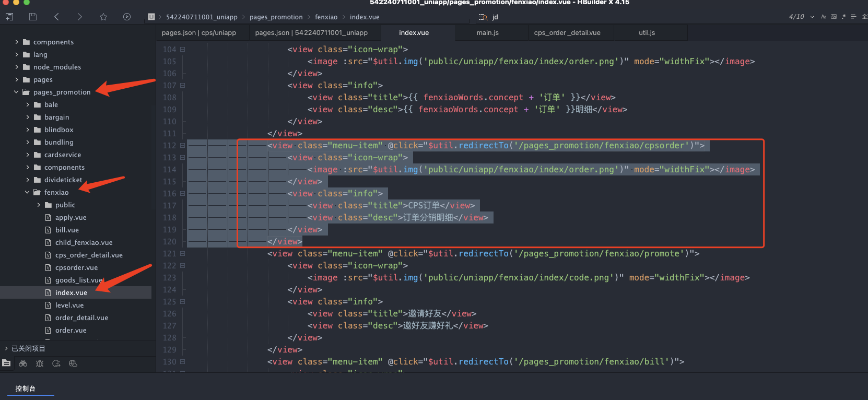Expand the node_modules folder
868x400 pixels.
coord(17,67)
